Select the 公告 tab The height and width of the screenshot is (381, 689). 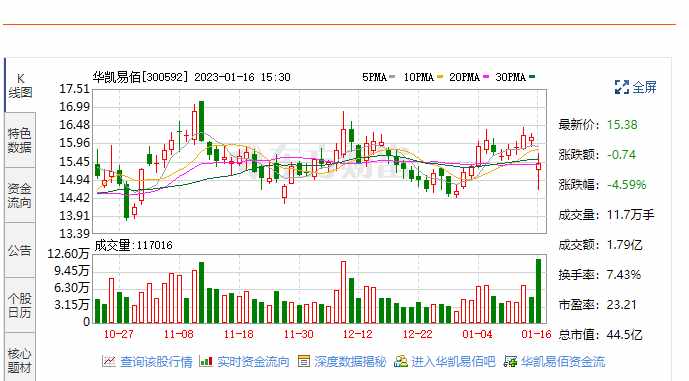[x=20, y=250]
